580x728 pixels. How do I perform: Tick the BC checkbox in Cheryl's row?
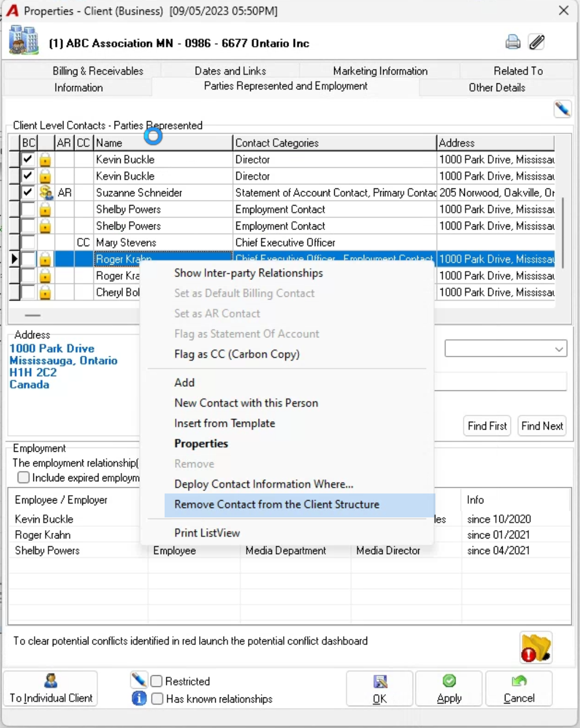(x=28, y=292)
